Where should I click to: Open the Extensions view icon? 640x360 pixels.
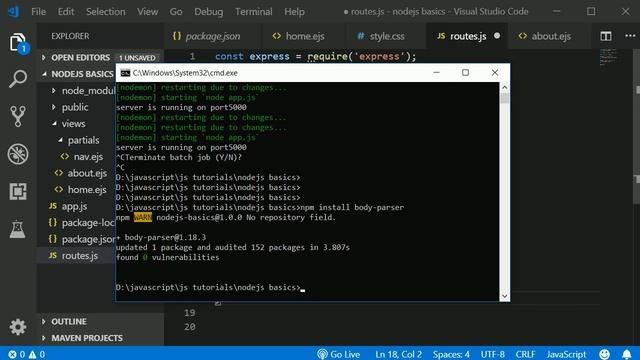coord(18,191)
